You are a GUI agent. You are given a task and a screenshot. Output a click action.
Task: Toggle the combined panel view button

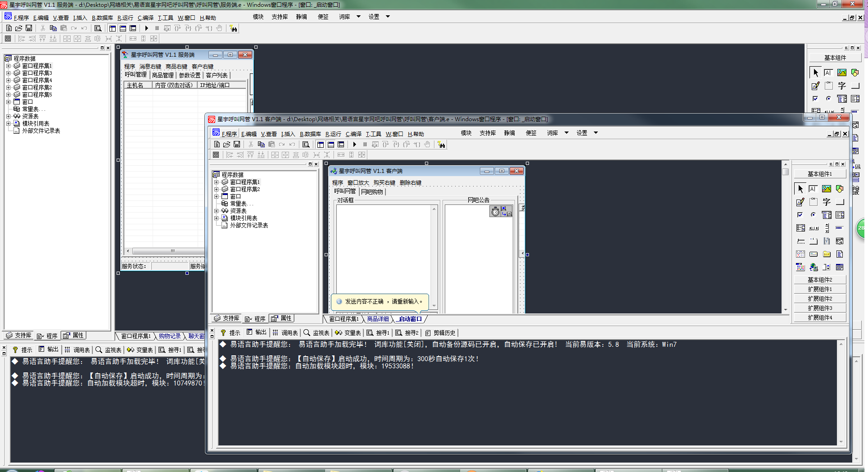(x=341, y=145)
